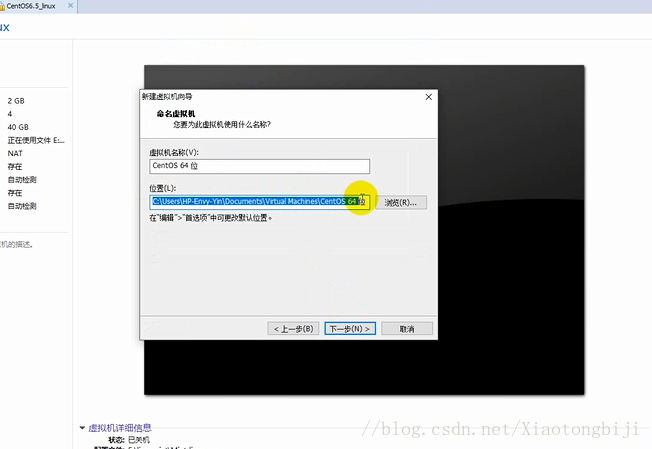
Task: Open the 浏览(R)... browse dialog
Action: [401, 202]
